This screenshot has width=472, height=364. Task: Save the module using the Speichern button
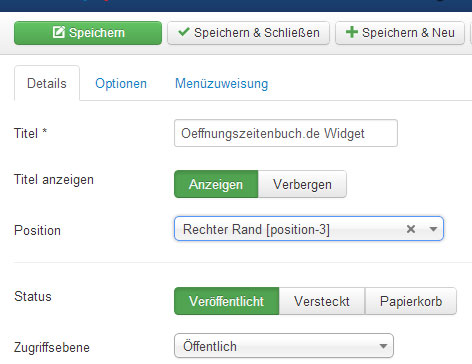tap(88, 33)
